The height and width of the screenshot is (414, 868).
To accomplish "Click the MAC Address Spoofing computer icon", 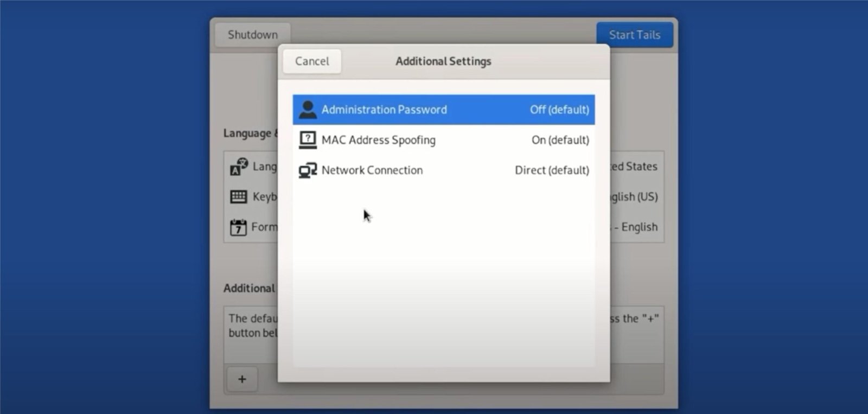I will coord(308,140).
